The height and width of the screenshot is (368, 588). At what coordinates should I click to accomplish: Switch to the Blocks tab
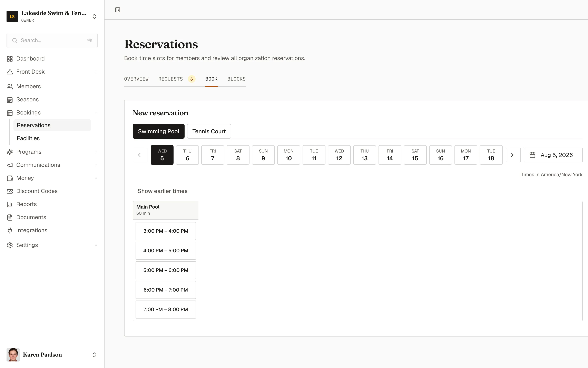(x=236, y=79)
